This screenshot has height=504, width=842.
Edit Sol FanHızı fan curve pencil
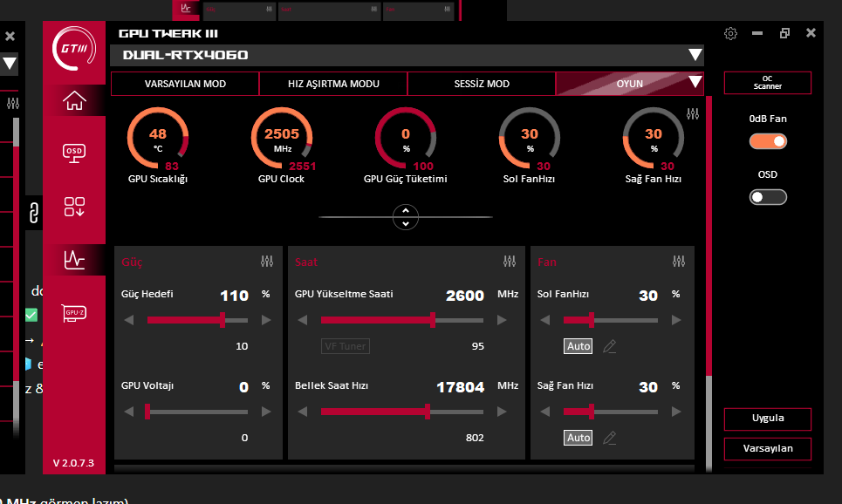[610, 346]
